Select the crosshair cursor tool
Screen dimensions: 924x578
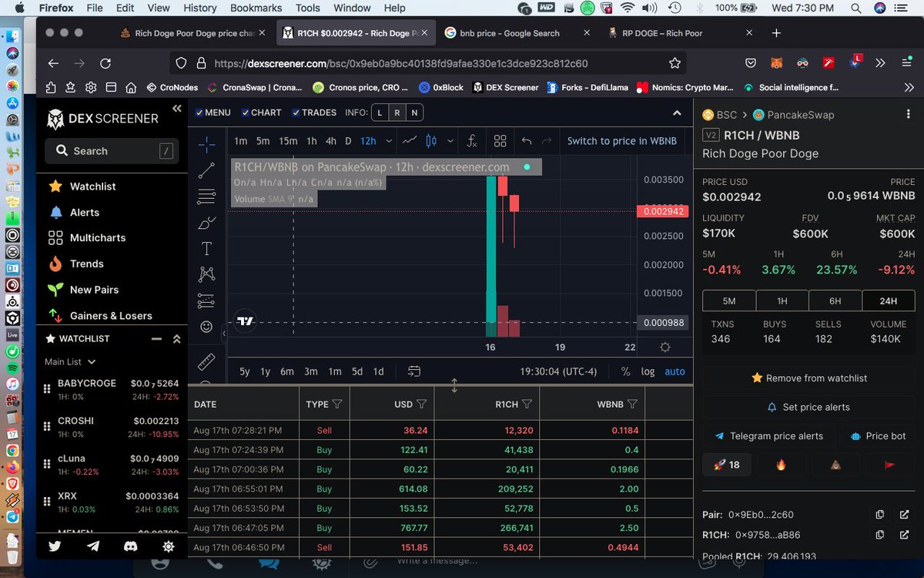coord(206,144)
